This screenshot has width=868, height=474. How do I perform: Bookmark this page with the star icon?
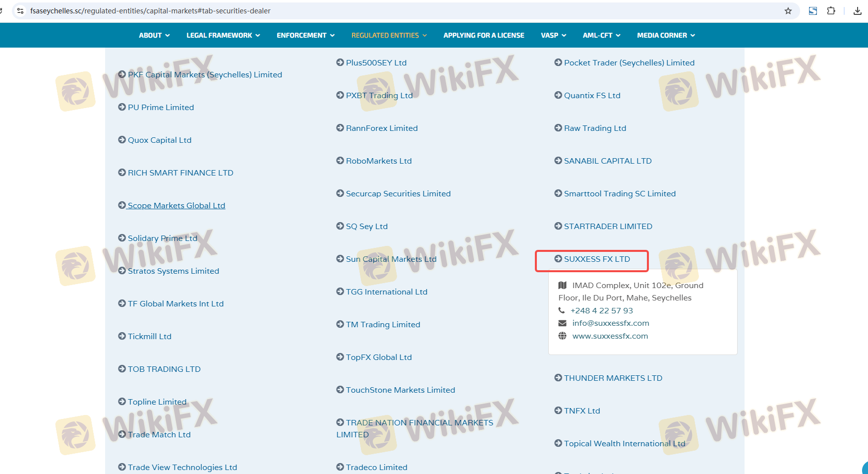point(788,11)
